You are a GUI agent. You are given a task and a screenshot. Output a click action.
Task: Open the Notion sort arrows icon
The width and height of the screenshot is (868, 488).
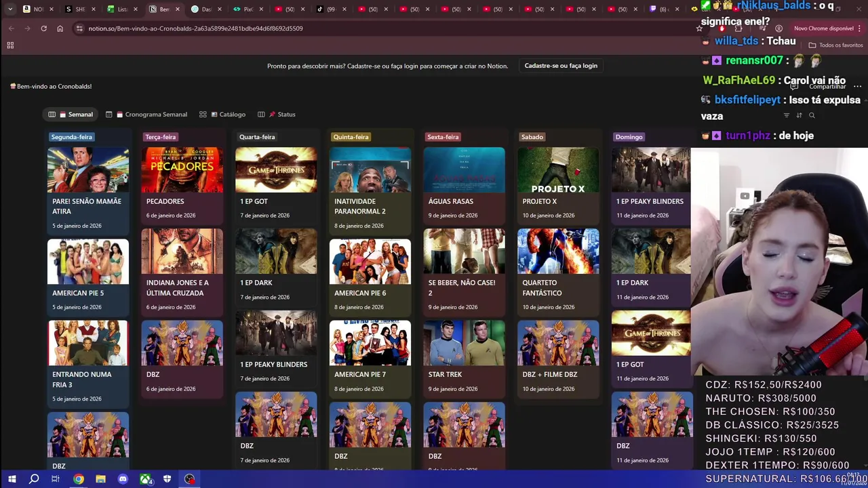coord(799,115)
